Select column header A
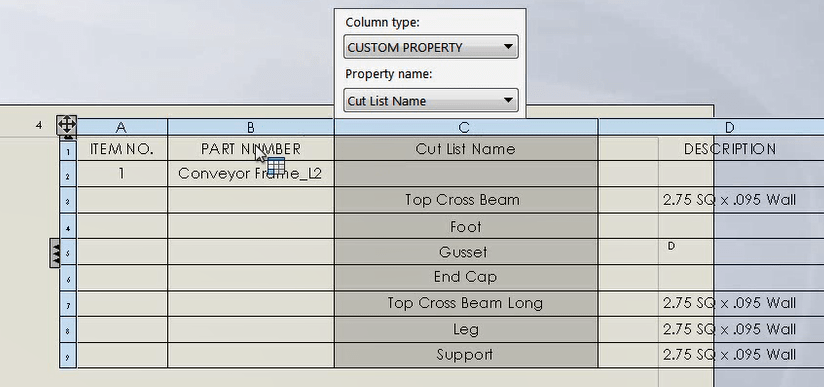 pos(122,127)
